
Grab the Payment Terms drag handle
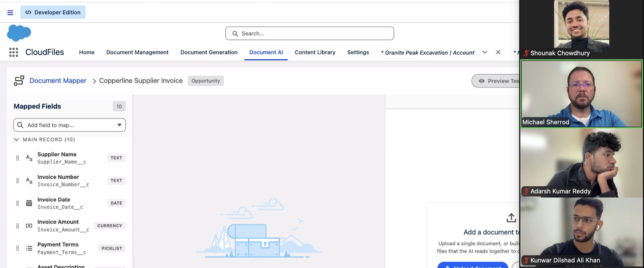18,248
